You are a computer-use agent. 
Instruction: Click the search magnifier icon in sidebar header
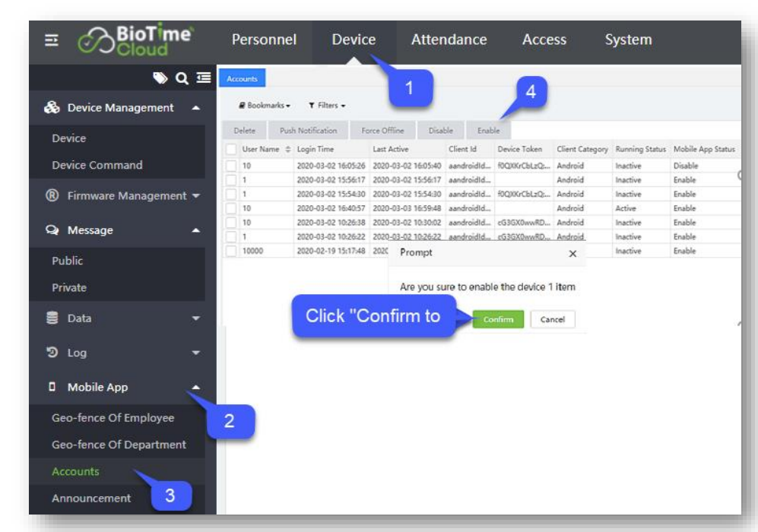182,78
